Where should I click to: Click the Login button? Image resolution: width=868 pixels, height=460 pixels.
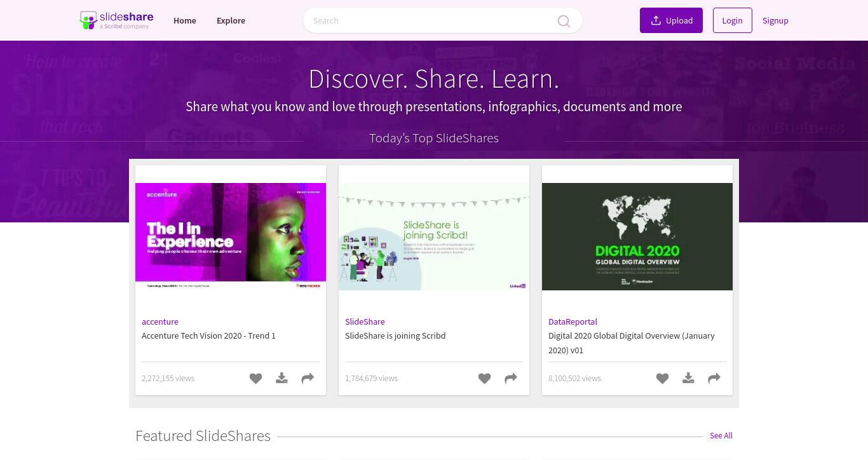pos(732,20)
